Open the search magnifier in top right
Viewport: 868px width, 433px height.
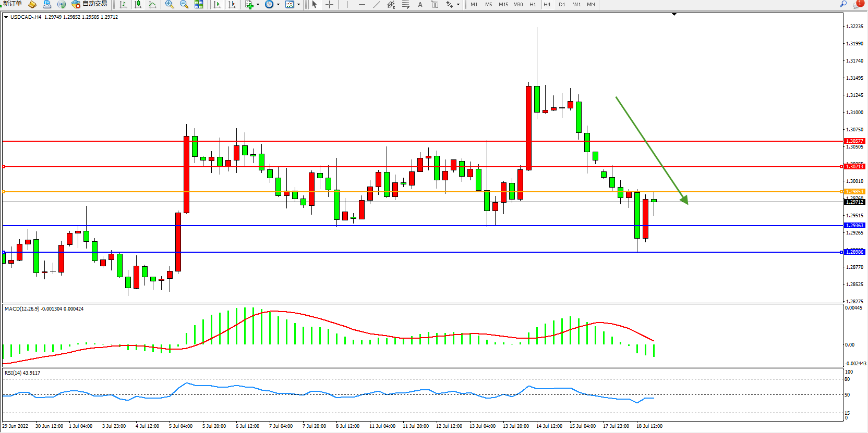click(843, 4)
